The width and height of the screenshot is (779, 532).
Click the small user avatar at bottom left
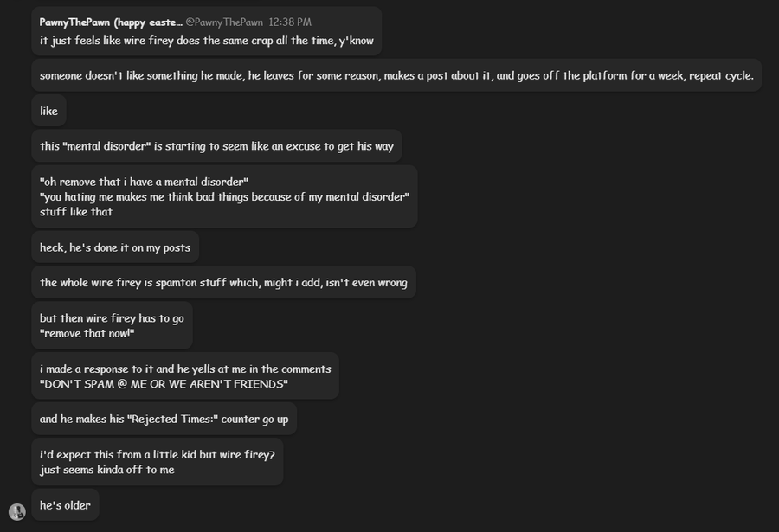(x=17, y=511)
